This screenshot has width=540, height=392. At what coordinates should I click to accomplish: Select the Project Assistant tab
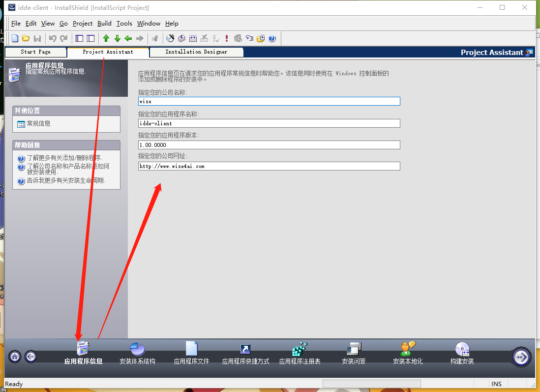coord(108,52)
